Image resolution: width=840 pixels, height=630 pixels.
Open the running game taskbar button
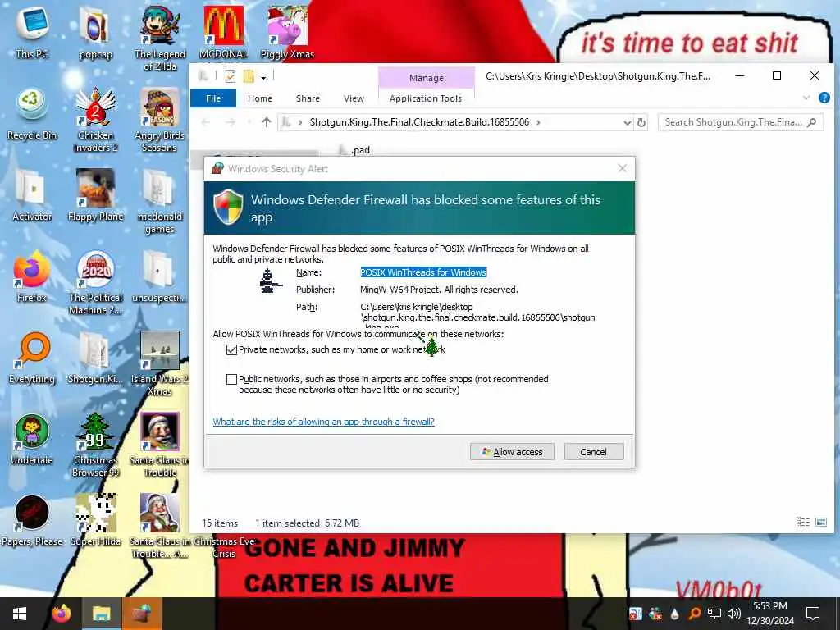(x=141, y=614)
